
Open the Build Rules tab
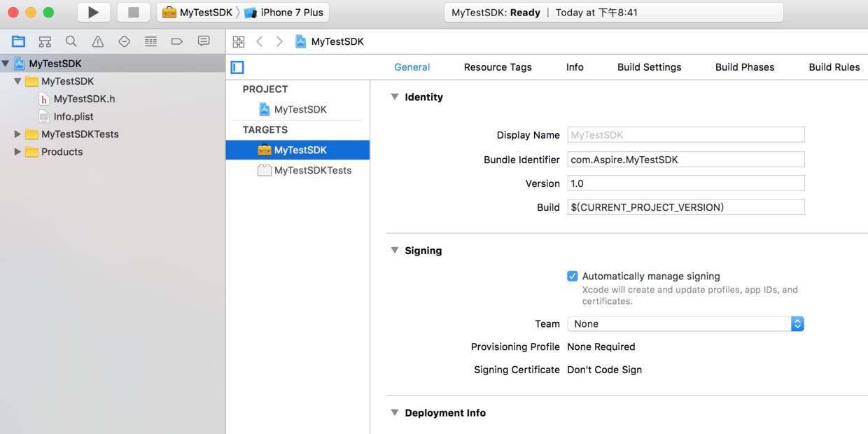pos(834,67)
